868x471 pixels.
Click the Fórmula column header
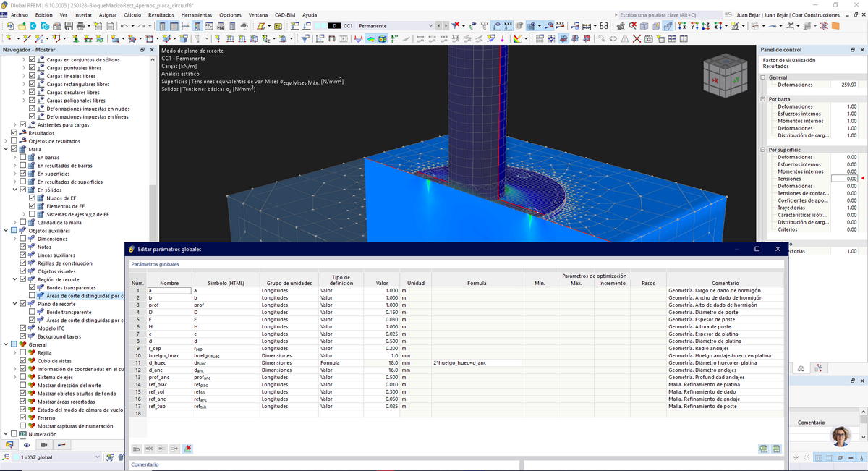point(477,283)
